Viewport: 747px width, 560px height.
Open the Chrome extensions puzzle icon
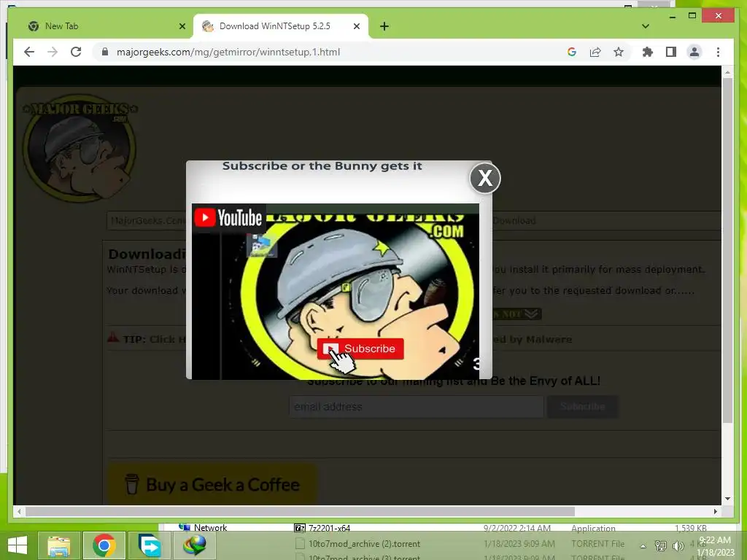pyautogui.click(x=648, y=52)
